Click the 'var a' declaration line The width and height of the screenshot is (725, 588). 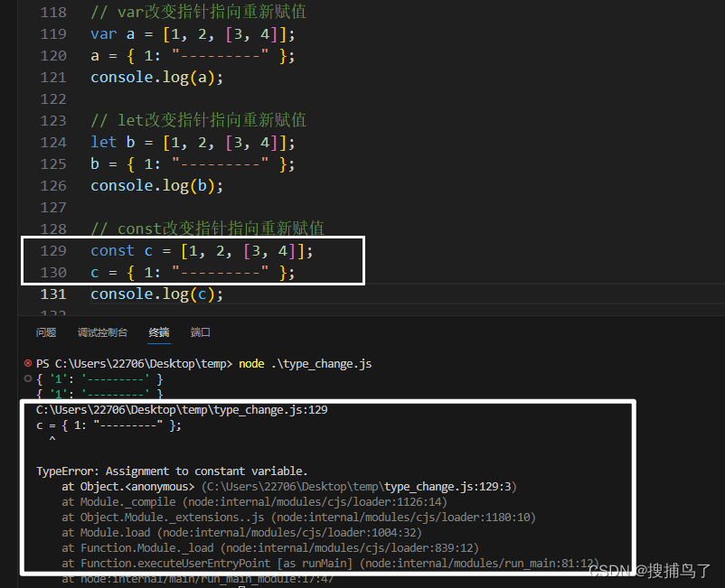(x=193, y=34)
